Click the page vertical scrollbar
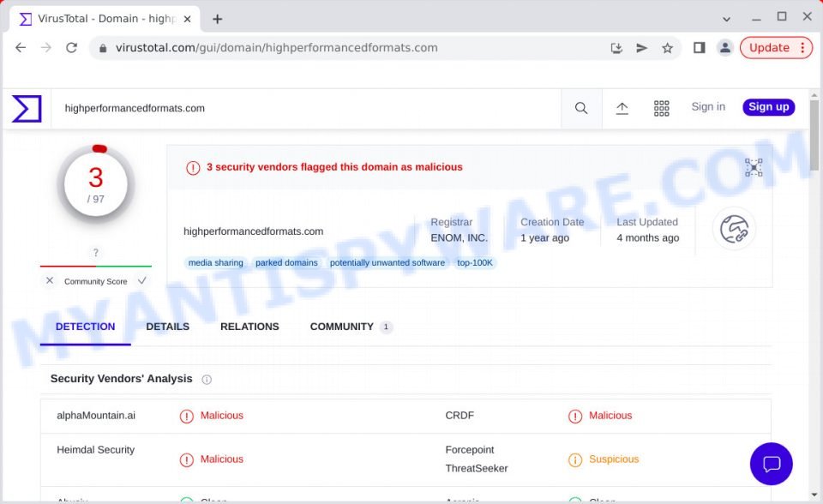Viewport: 823px width, 504px height. 814,135
